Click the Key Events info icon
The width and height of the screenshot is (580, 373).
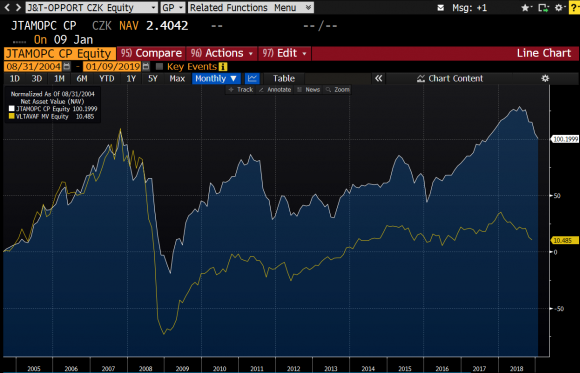(x=223, y=67)
